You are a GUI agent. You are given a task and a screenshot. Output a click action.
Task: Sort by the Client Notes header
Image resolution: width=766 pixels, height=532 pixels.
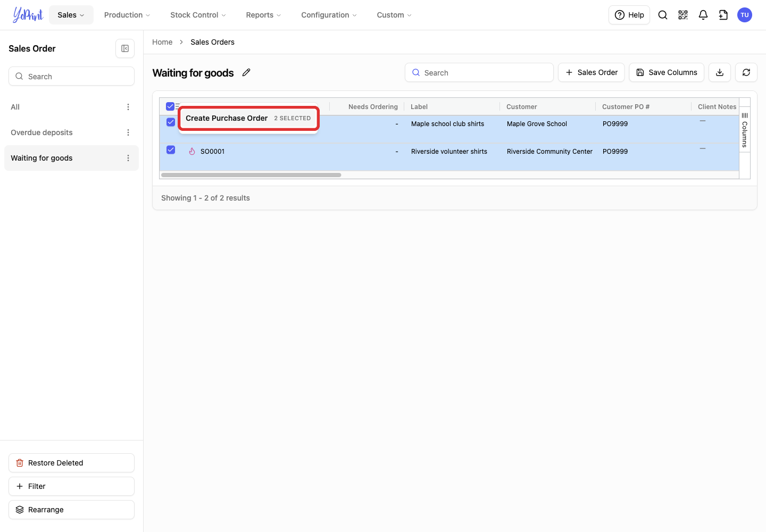click(717, 107)
